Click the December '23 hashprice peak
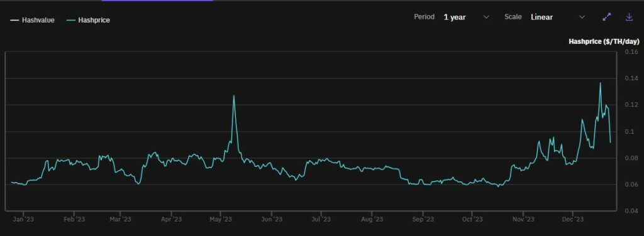The width and height of the screenshot is (644, 236). coord(600,83)
